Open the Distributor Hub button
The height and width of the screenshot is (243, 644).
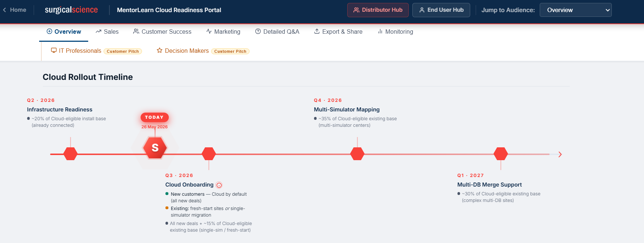[x=378, y=10]
